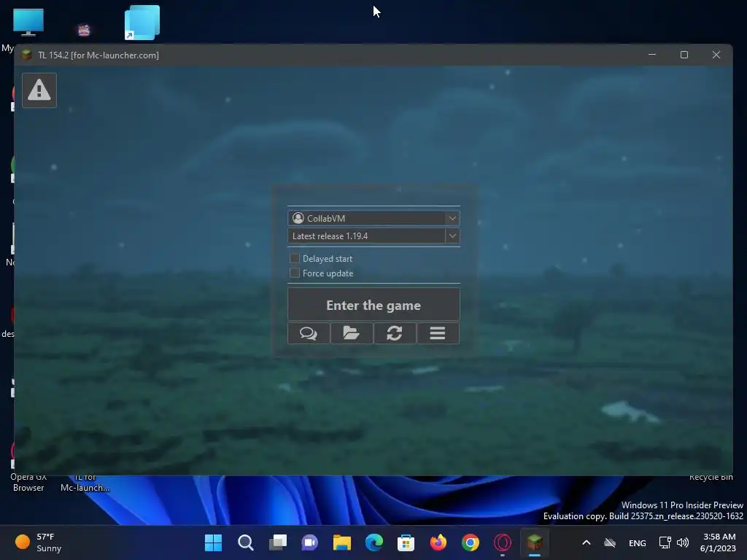Open File Explorer from taskbar
This screenshot has height=560, width=747.
[x=341, y=542]
